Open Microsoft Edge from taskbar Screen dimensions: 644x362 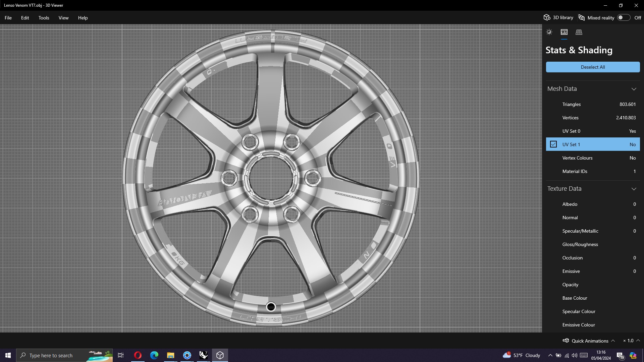tap(154, 355)
